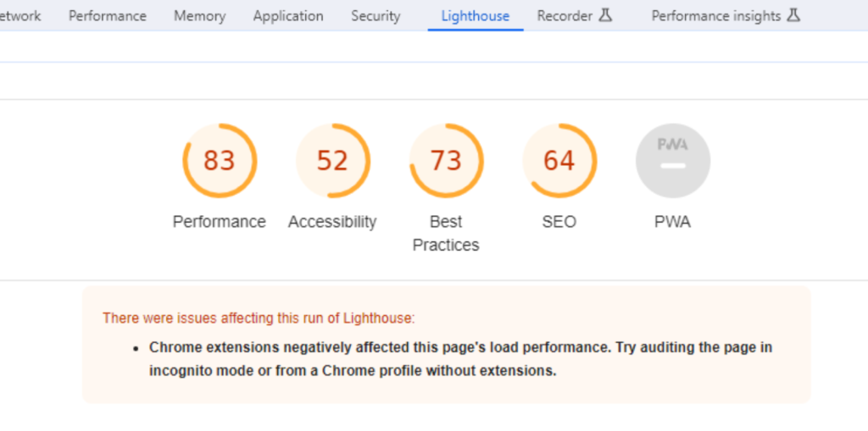Switch to the Network tab
The height and width of the screenshot is (431, 868).
tap(20, 16)
